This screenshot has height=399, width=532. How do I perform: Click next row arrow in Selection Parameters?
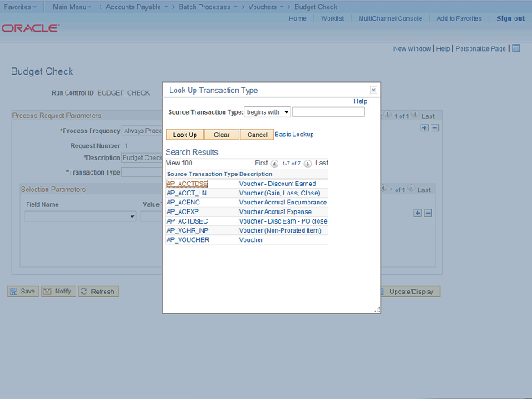(x=411, y=189)
